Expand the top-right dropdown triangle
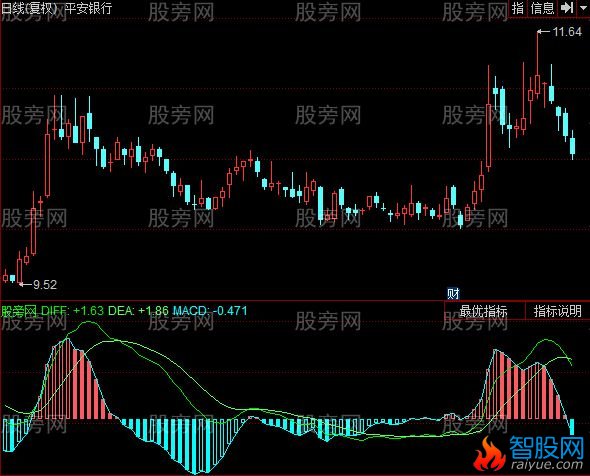The width and height of the screenshot is (590, 476). click(x=583, y=8)
